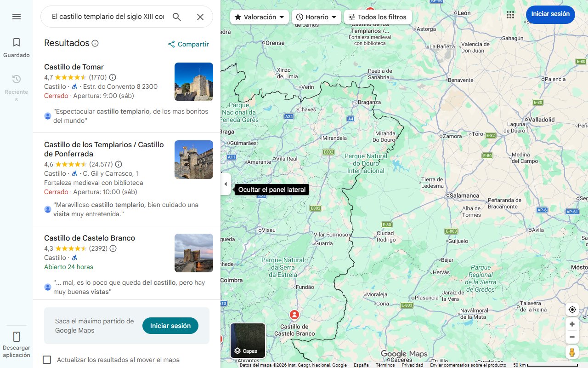Click the teal Iniciar sesión button in panel

coord(170,326)
